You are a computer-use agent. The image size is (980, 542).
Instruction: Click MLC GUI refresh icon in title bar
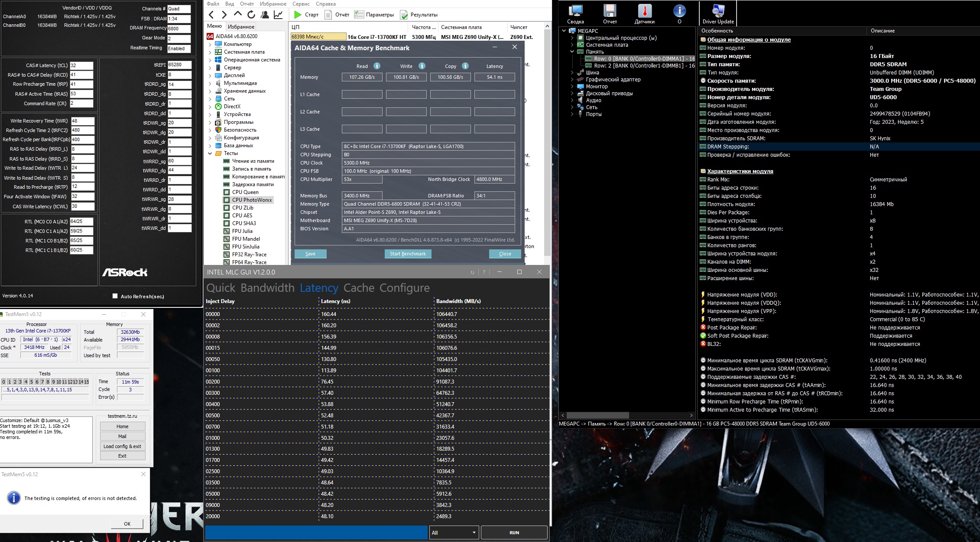(x=472, y=272)
